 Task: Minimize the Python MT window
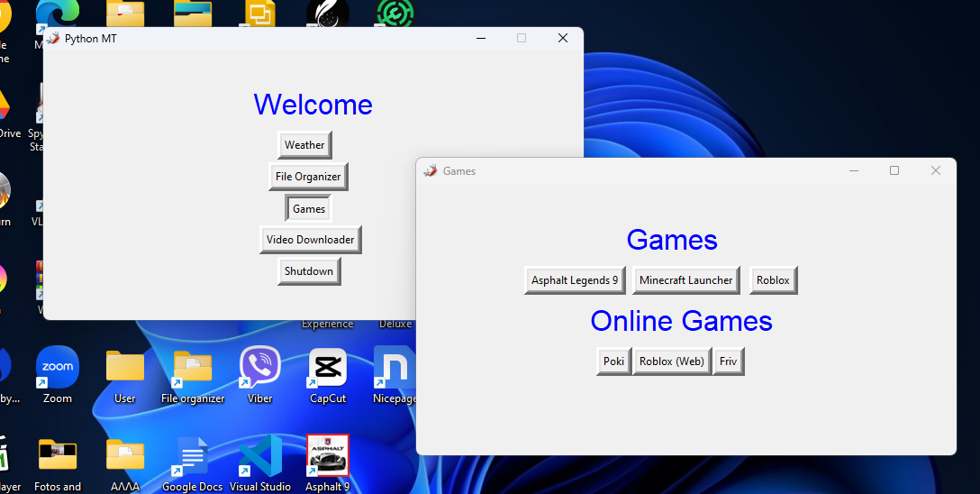point(481,38)
